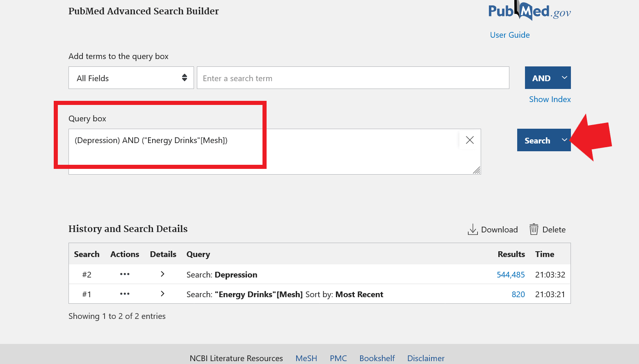Open the Bookshelf footer link
The width and height of the screenshot is (639, 364).
pyautogui.click(x=377, y=358)
